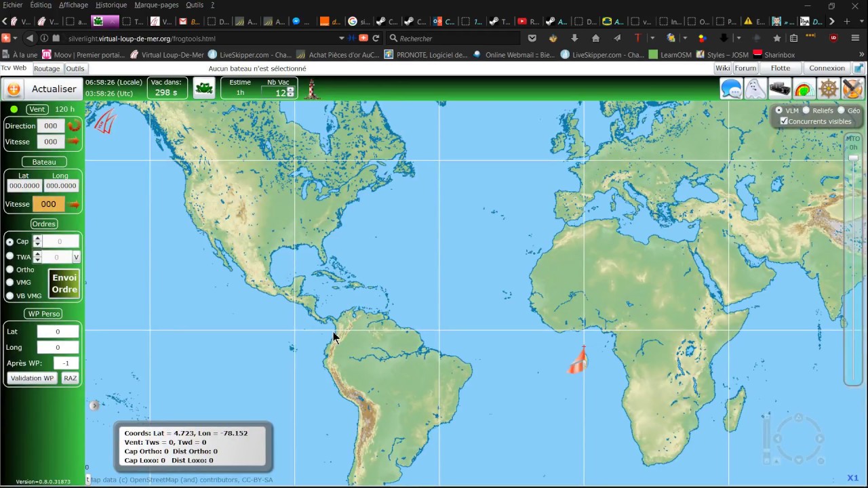Open the Marque-pages menu
Screen dimensions: 868x488
[x=157, y=5]
